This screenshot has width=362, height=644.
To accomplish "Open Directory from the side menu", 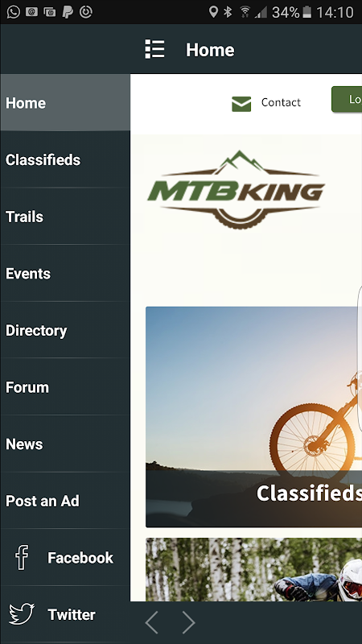I will (x=65, y=330).
